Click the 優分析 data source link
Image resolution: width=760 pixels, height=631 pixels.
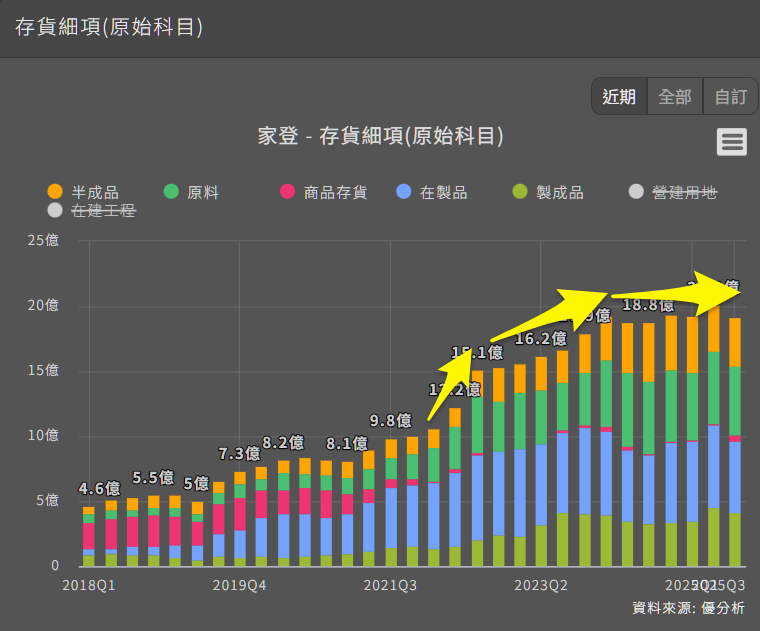[x=722, y=607]
